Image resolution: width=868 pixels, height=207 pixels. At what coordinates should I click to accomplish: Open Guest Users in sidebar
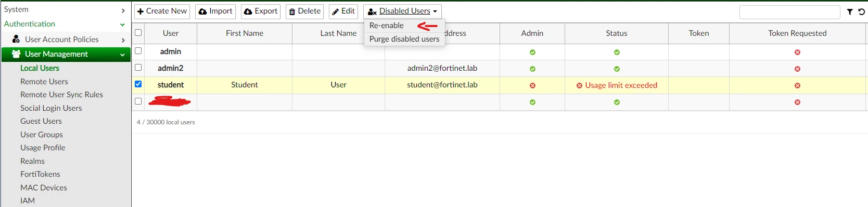(x=41, y=121)
